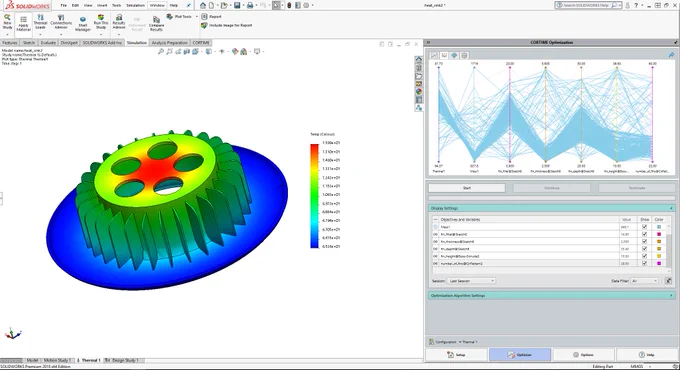Image resolution: width=680 pixels, height=370 pixels.
Task: Click the temperature color legend bar
Action: pyautogui.click(x=314, y=196)
